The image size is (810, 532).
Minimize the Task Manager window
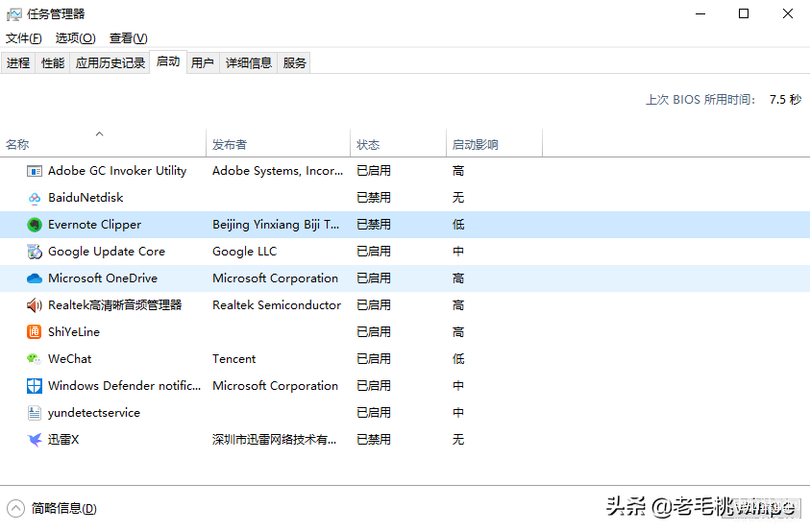pos(700,14)
